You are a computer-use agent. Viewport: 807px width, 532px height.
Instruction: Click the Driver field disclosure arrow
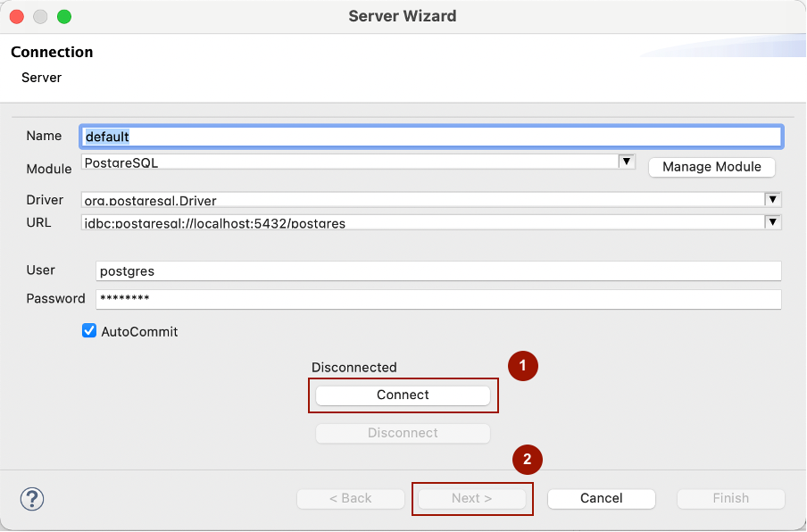click(x=773, y=199)
